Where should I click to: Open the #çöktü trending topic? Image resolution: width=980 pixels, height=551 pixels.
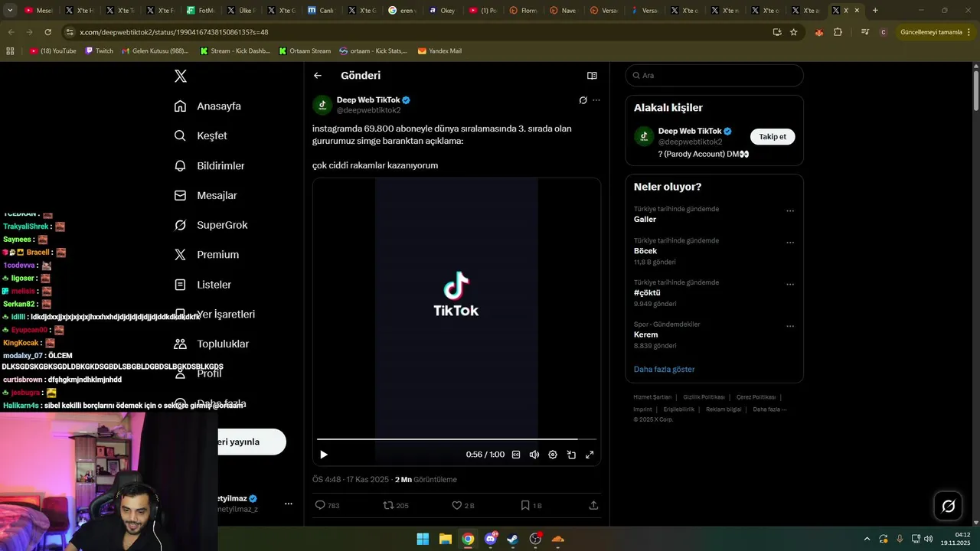pyautogui.click(x=647, y=293)
